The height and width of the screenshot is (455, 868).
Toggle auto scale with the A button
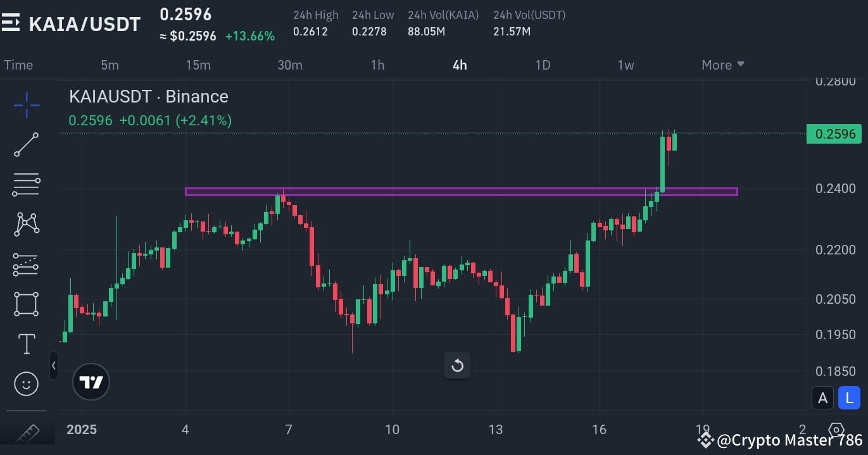click(x=822, y=398)
